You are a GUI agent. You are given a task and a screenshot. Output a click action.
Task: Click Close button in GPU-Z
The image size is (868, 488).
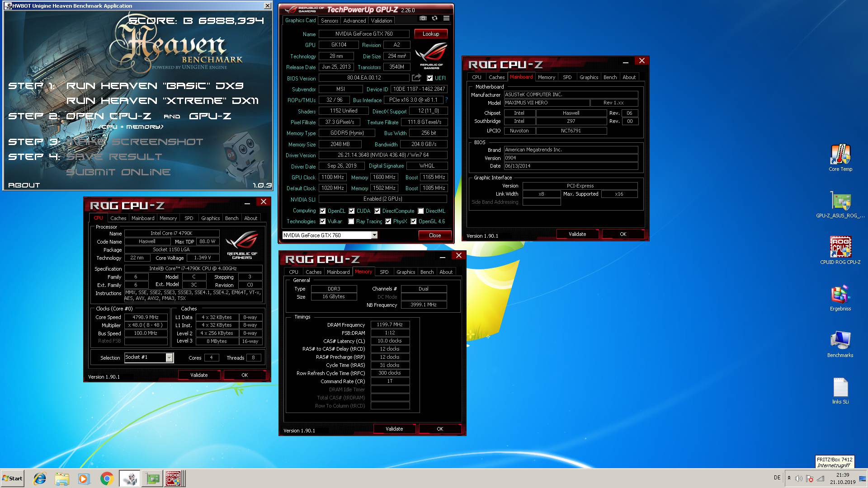434,235
